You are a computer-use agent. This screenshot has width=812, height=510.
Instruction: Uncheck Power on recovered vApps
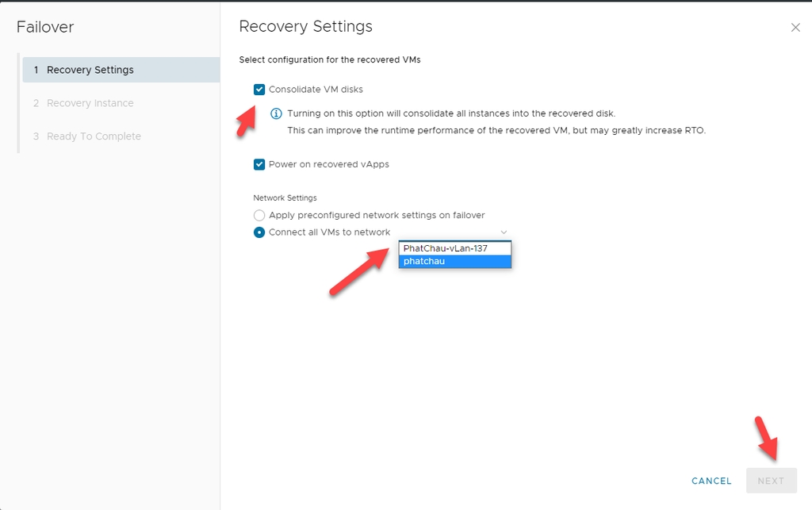tap(259, 164)
